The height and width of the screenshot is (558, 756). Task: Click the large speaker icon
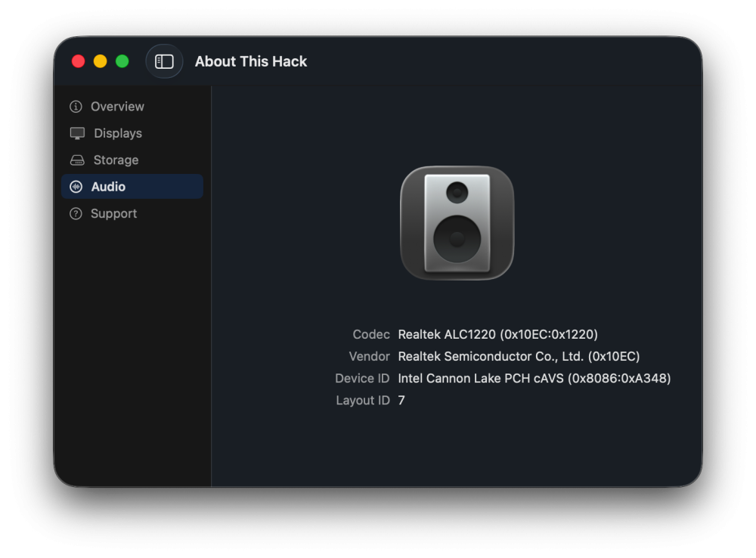coord(457,223)
